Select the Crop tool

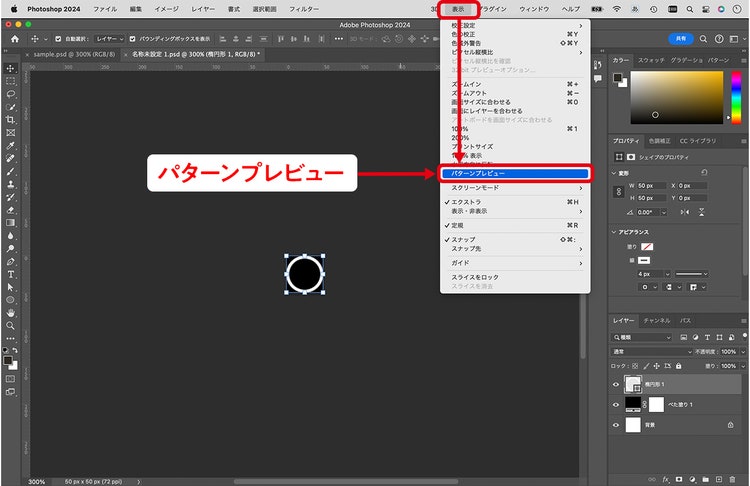tap(10, 120)
